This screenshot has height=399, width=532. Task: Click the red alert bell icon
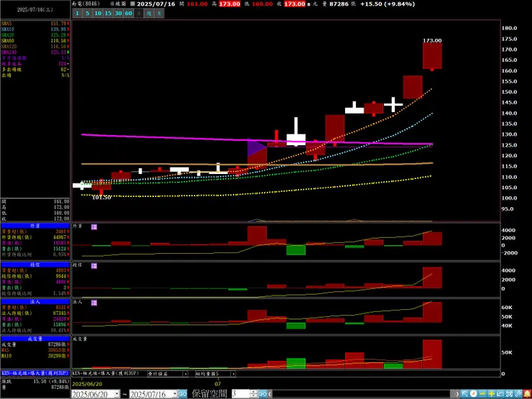[526, 394]
